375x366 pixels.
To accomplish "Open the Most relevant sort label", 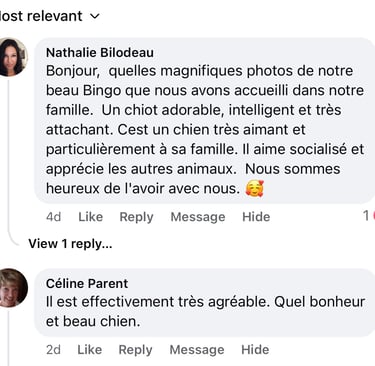I will (41, 16).
